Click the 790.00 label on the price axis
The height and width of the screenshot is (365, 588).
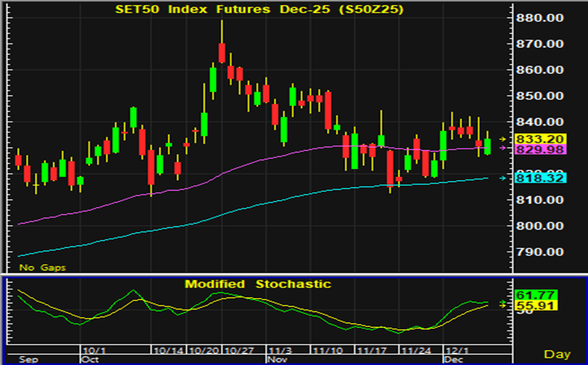click(x=541, y=252)
